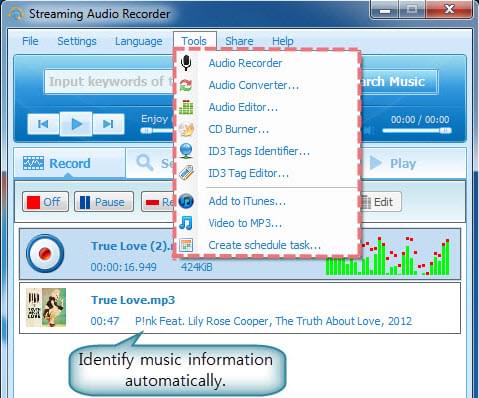This screenshot has width=479, height=398.
Task: Click the red round record indicator
Action: coord(45,253)
